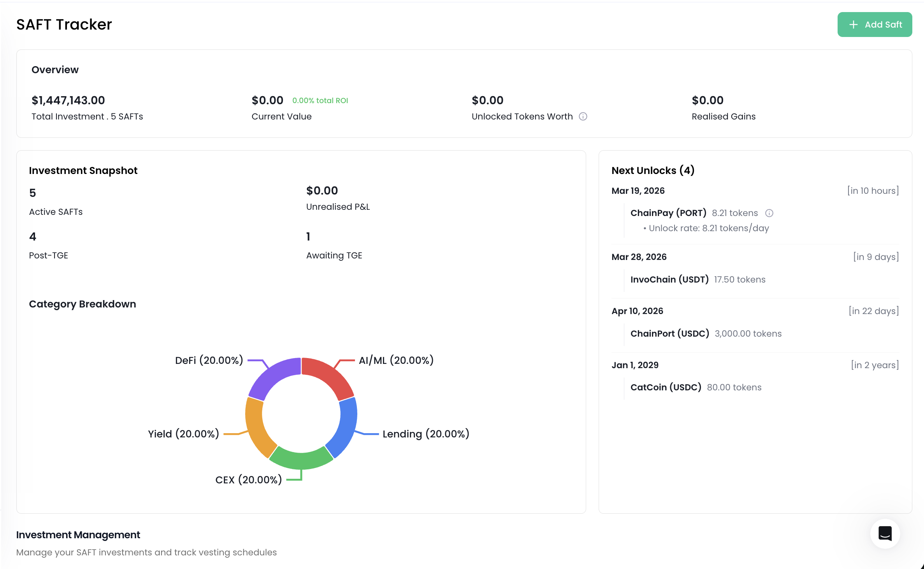Click the Lending (20.00%) chart label
This screenshot has height=569, width=924.
[425, 434]
